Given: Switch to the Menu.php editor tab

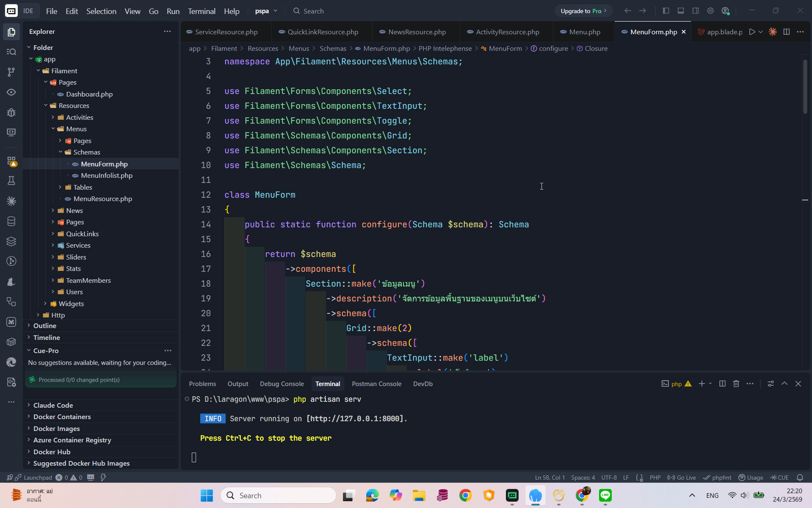Looking at the screenshot, I should point(584,32).
